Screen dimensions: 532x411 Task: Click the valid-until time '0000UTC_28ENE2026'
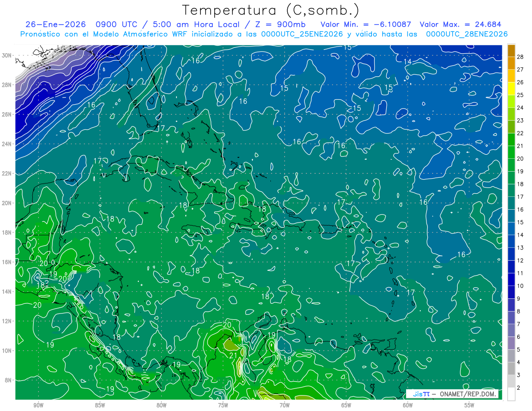[x=466, y=34]
